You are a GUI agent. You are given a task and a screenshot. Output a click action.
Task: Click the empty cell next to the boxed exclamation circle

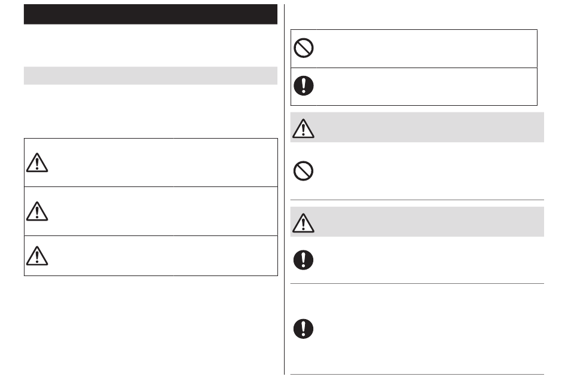click(x=426, y=87)
